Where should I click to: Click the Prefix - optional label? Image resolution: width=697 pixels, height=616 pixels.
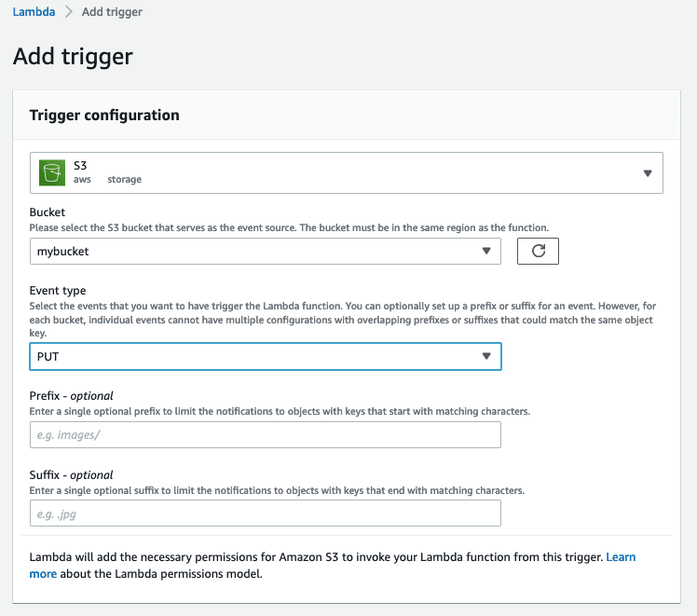pyautogui.click(x=72, y=396)
